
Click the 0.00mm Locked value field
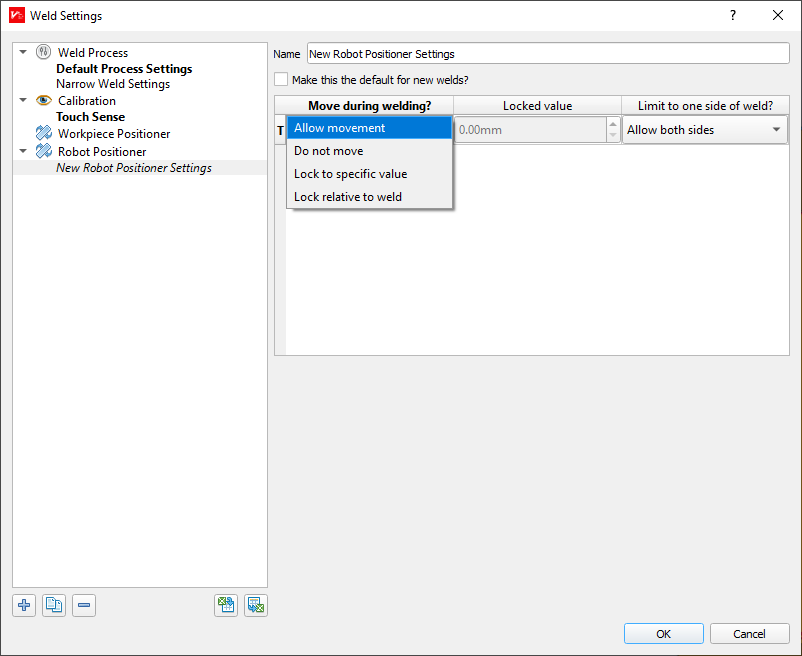pyautogui.click(x=530, y=130)
